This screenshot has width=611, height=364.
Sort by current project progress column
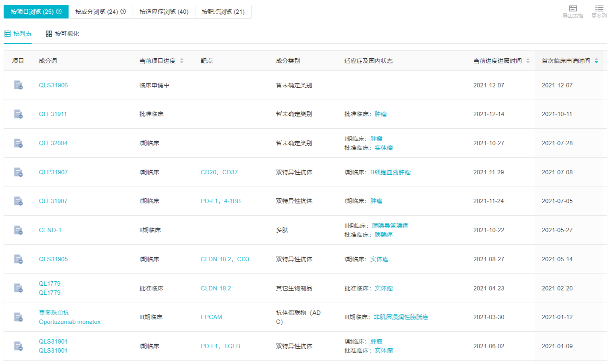[182, 61]
